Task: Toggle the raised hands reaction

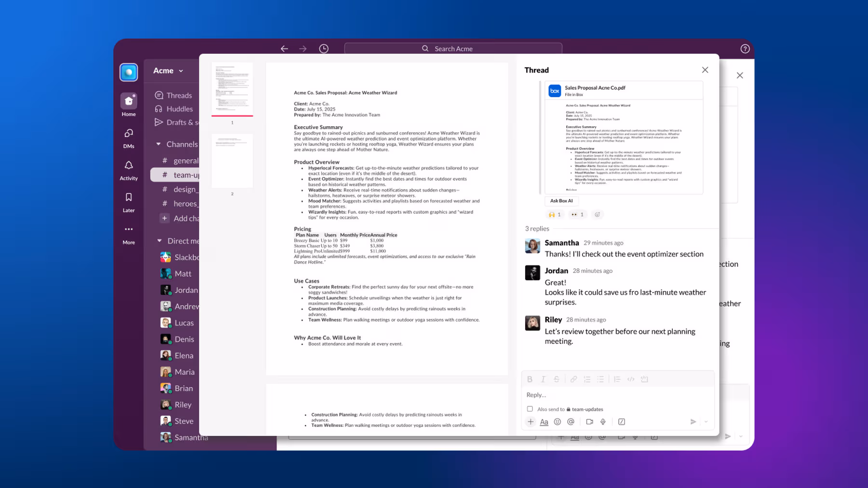Action: (x=555, y=214)
